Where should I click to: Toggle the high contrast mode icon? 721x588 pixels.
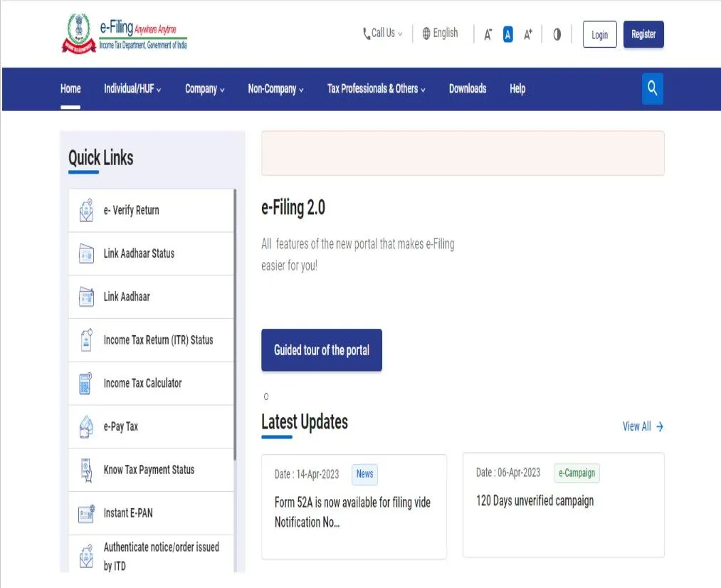click(x=557, y=34)
